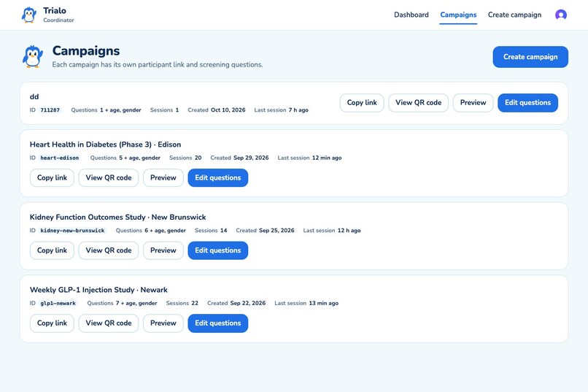Edit questions for Kidney Function New Brunswick
Image resolution: width=588 pixels, height=392 pixels.
pos(218,250)
